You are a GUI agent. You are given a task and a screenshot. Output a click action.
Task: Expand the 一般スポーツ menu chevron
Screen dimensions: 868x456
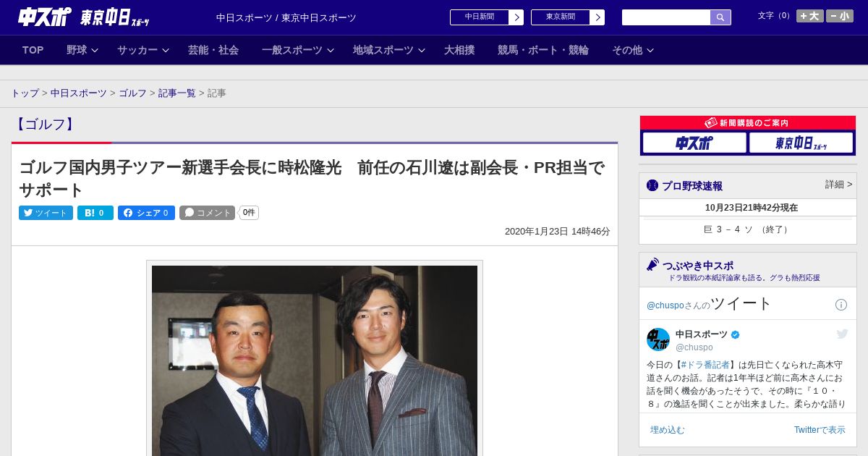tap(331, 50)
